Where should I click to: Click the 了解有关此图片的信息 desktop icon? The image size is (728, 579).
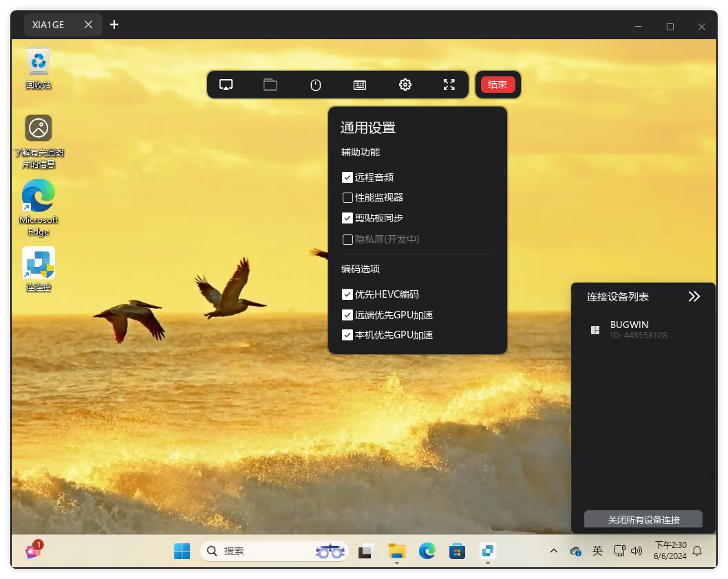coord(39,142)
